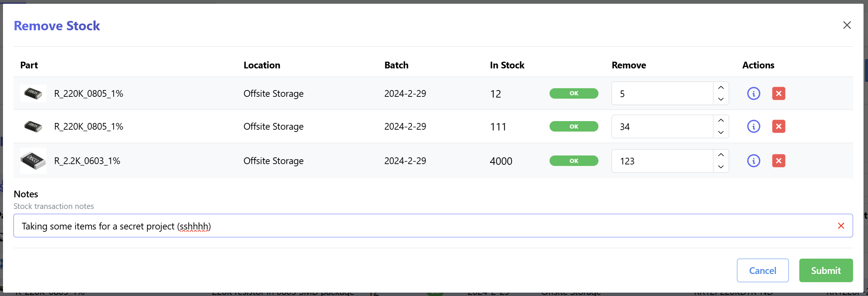Decrease remove quantity of 123

[x=721, y=167]
